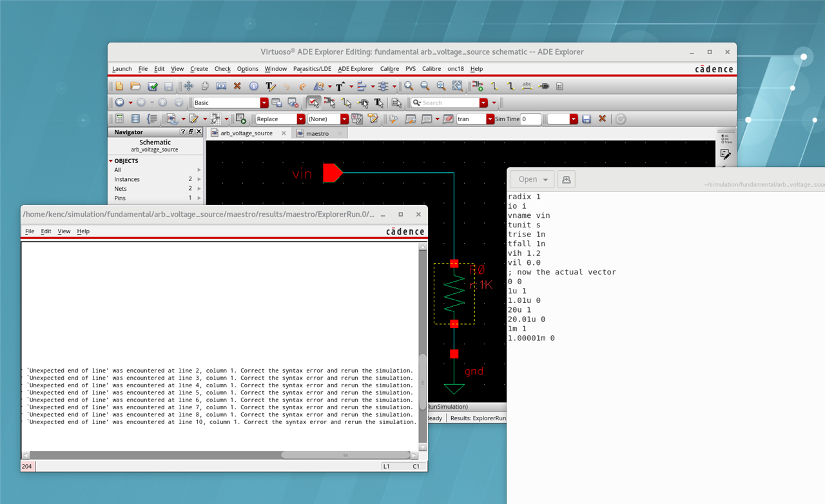825x504 pixels.
Task: Click the Sim Time input field
Action: click(x=531, y=119)
